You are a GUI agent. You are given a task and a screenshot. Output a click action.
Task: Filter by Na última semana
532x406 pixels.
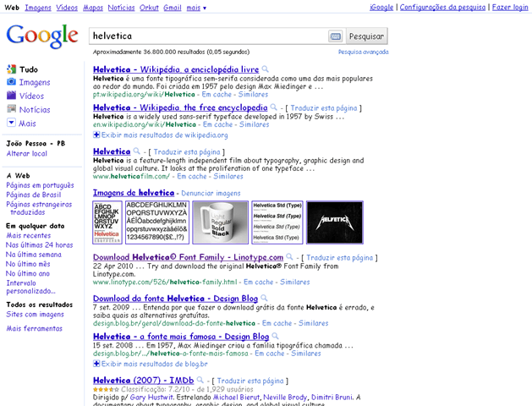[34, 255]
